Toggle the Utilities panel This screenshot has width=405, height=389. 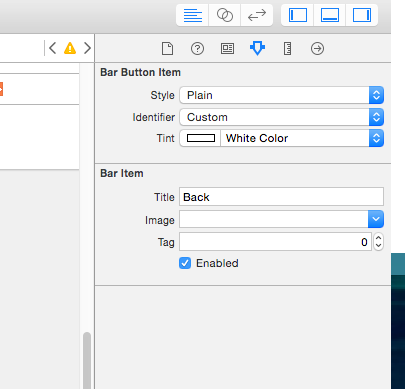[362, 15]
